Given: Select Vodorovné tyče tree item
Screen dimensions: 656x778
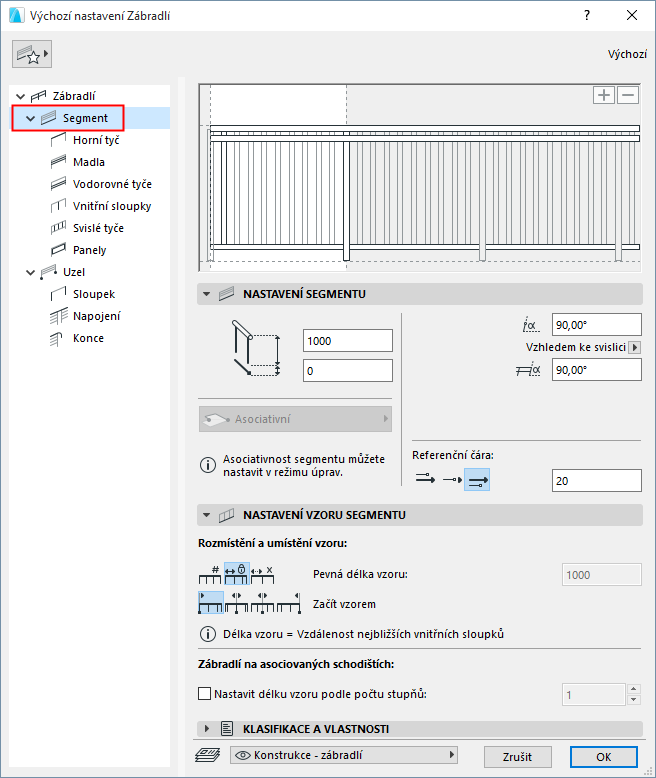Looking at the screenshot, I should pos(112,184).
